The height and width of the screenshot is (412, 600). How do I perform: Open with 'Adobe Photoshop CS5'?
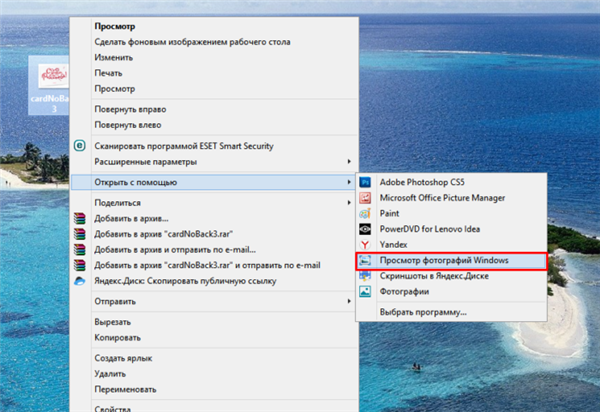pos(422,182)
